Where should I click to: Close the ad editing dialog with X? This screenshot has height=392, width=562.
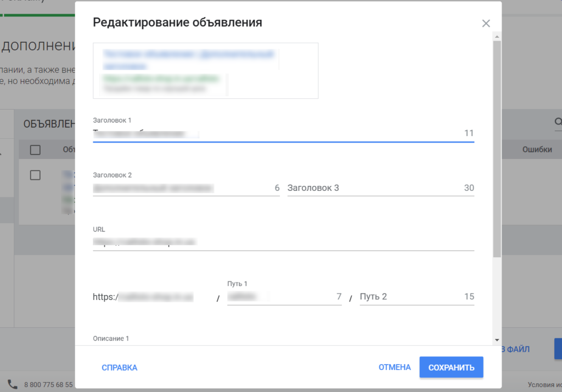tap(486, 23)
